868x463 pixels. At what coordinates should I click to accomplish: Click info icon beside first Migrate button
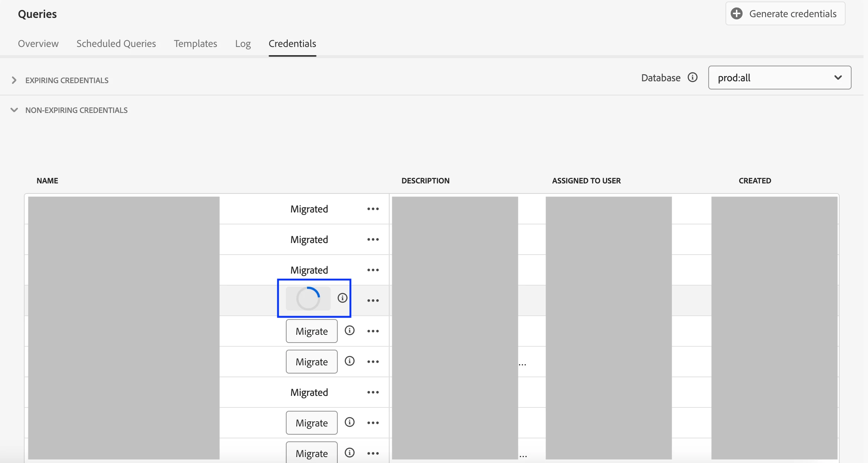click(x=349, y=330)
